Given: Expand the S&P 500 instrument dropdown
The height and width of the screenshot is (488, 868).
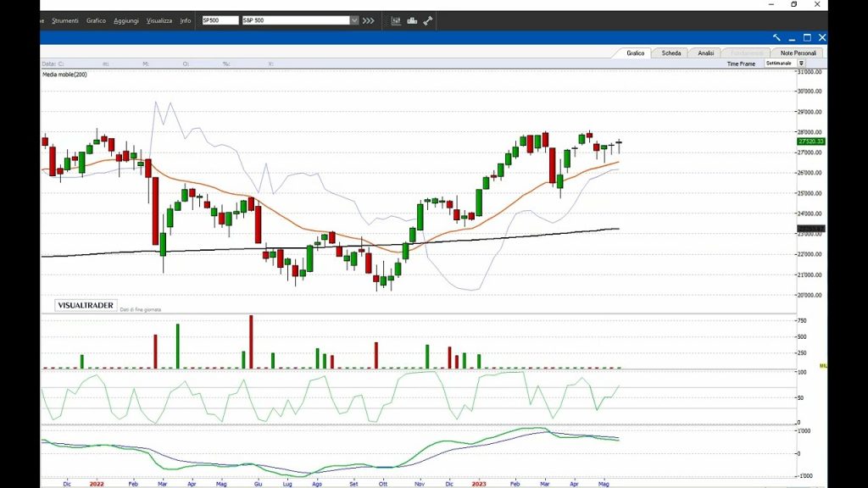Looking at the screenshot, I should click(354, 20).
